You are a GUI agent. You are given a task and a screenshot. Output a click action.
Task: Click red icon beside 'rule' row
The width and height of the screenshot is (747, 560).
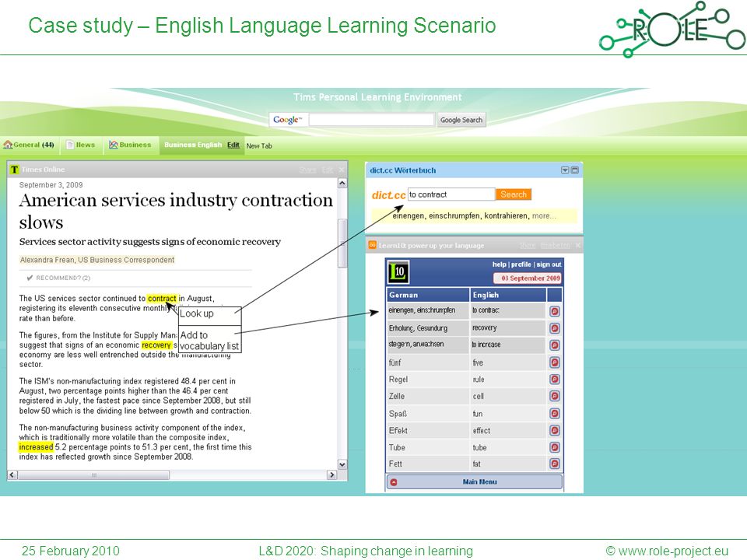[555, 379]
